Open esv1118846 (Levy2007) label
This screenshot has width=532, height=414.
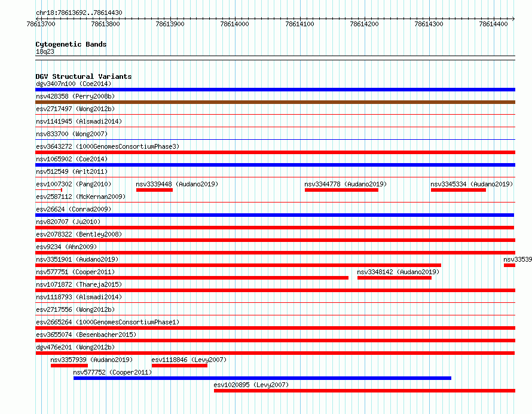point(189,360)
